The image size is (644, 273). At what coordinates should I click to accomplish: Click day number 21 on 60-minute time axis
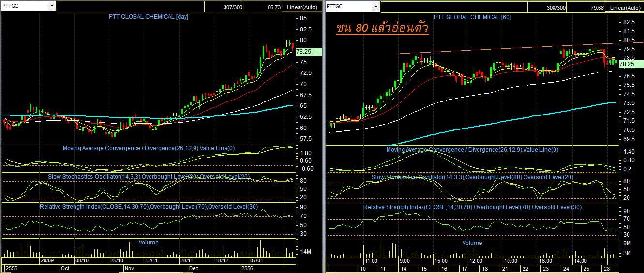504,268
